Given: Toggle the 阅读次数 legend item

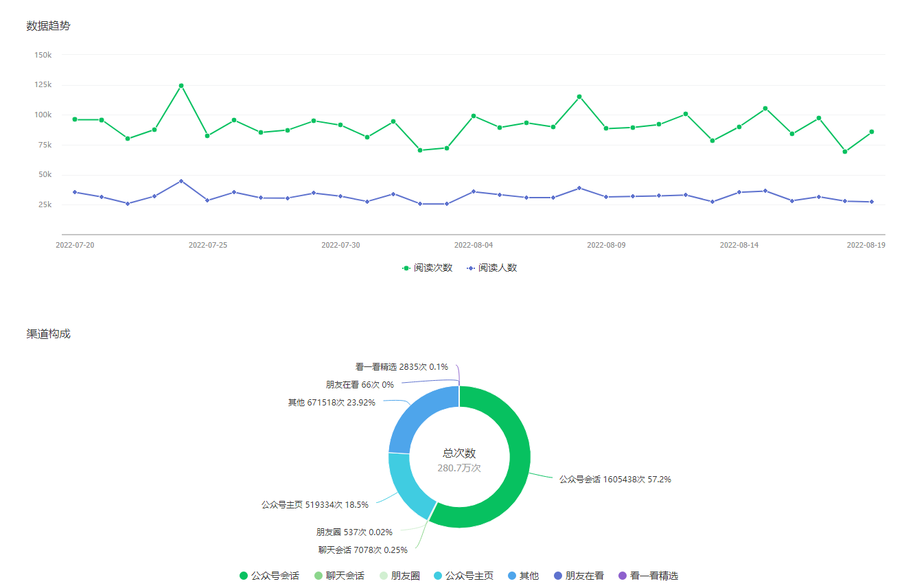Looking at the screenshot, I should pyautogui.click(x=427, y=268).
